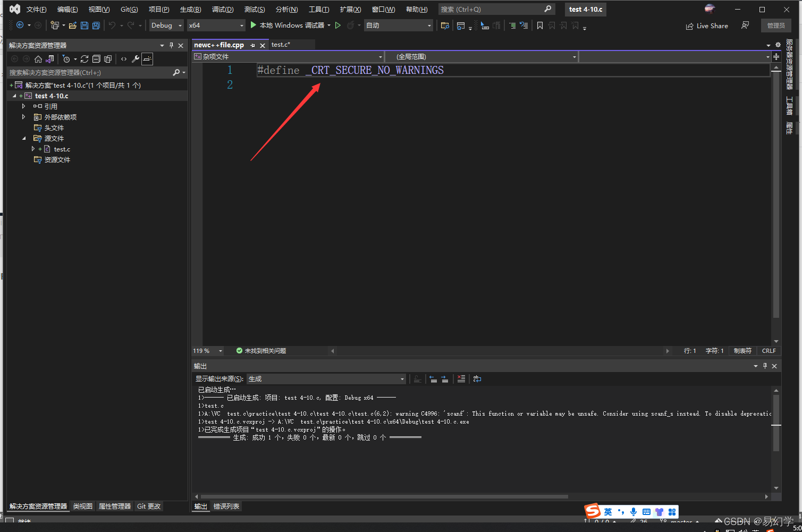802x532 pixels.
Task: Click the CRLF line ending indicator
Action: coord(769,351)
